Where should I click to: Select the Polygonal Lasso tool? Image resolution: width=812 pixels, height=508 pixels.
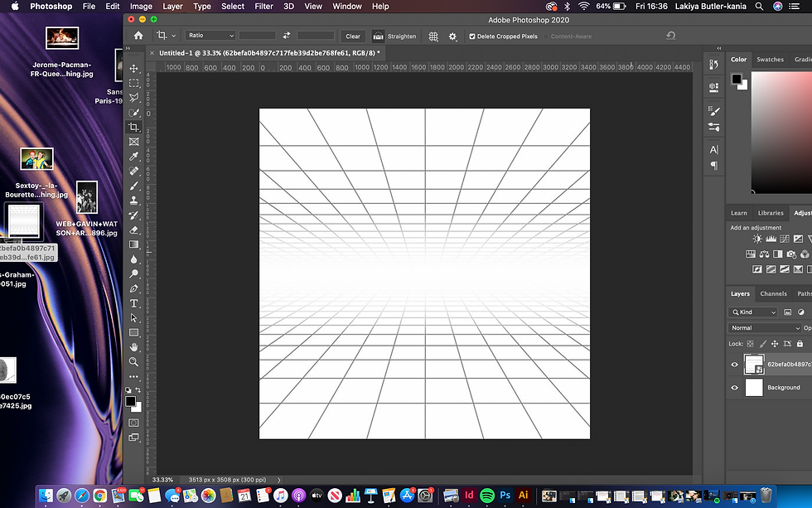133,97
